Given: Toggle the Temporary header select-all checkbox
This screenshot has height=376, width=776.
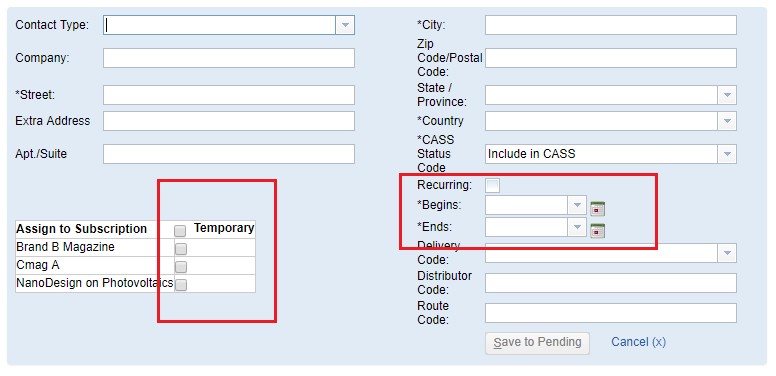Looking at the screenshot, I should (x=180, y=231).
